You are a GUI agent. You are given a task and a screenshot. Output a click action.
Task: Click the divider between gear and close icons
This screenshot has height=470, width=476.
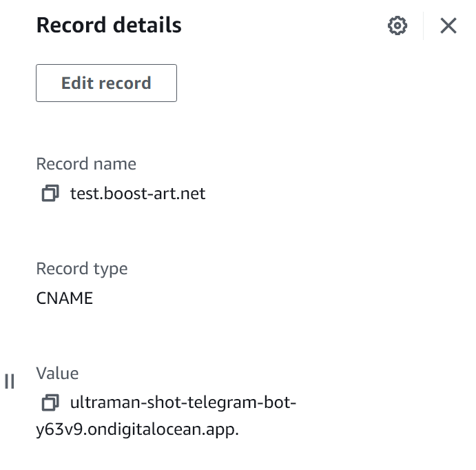[x=423, y=25]
